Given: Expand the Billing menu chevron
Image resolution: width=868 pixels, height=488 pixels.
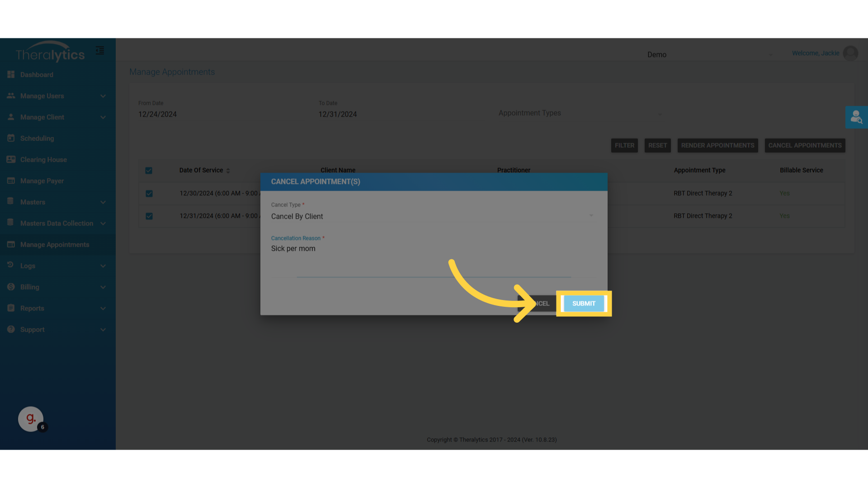Looking at the screenshot, I should pyautogui.click(x=103, y=287).
